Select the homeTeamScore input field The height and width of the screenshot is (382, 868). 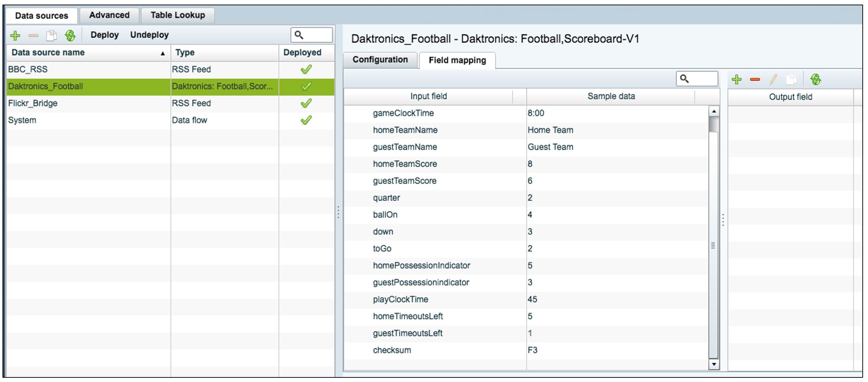[x=405, y=164]
